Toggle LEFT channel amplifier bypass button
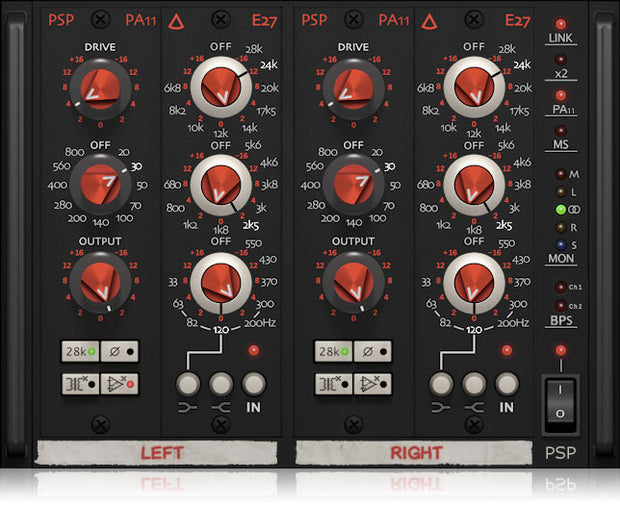The image size is (620, 505). pos(120,384)
